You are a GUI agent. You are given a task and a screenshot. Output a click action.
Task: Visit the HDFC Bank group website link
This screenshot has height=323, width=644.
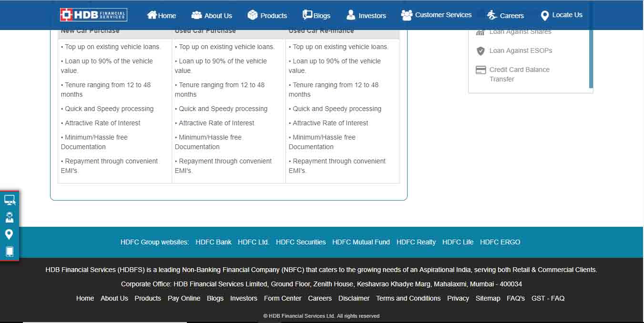click(214, 242)
